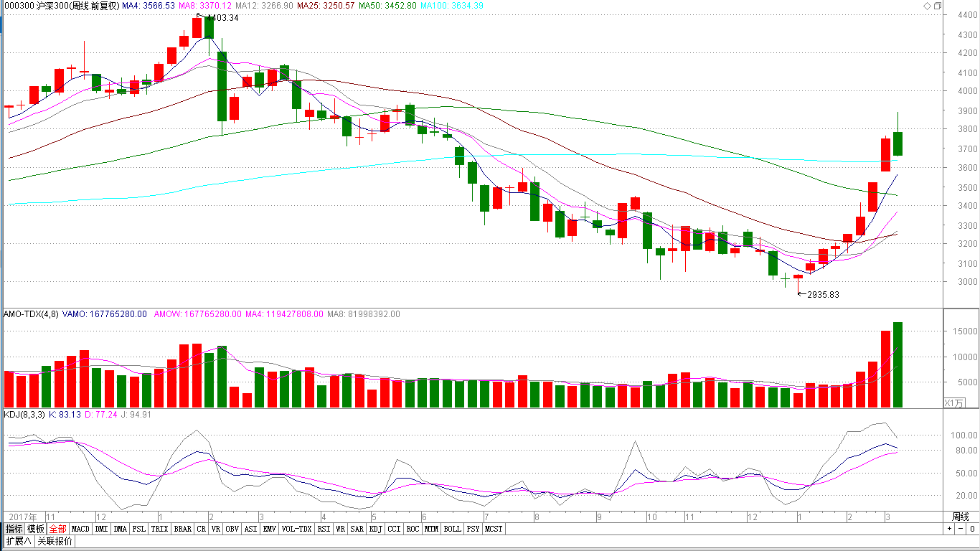Click the K: 83.13 value
The width and height of the screenshot is (980, 551).
click(x=63, y=415)
